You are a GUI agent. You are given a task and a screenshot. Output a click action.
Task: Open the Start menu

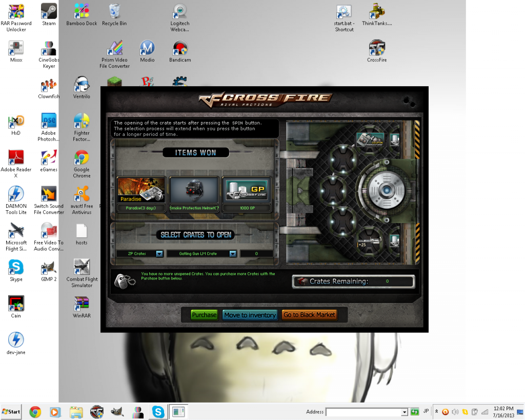click(10, 412)
